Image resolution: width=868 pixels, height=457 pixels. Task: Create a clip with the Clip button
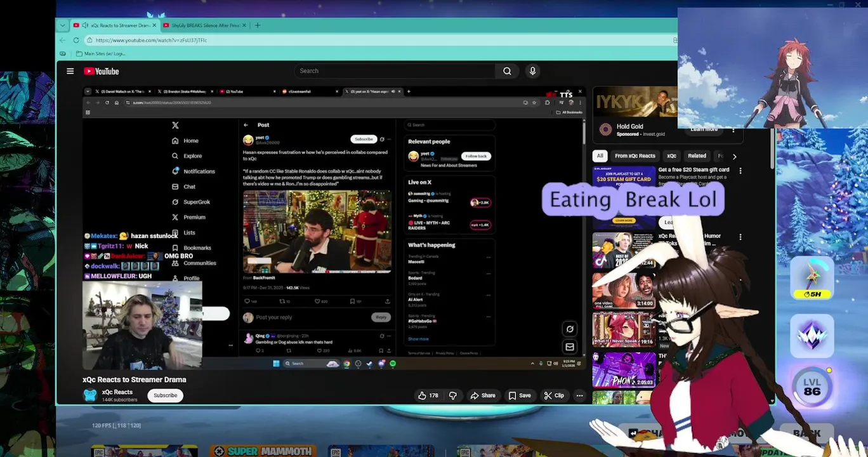(554, 395)
